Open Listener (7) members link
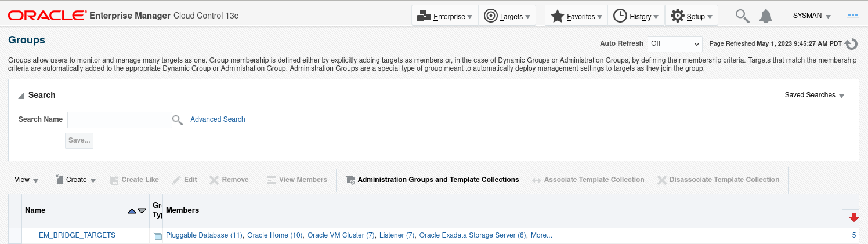 pos(397,235)
